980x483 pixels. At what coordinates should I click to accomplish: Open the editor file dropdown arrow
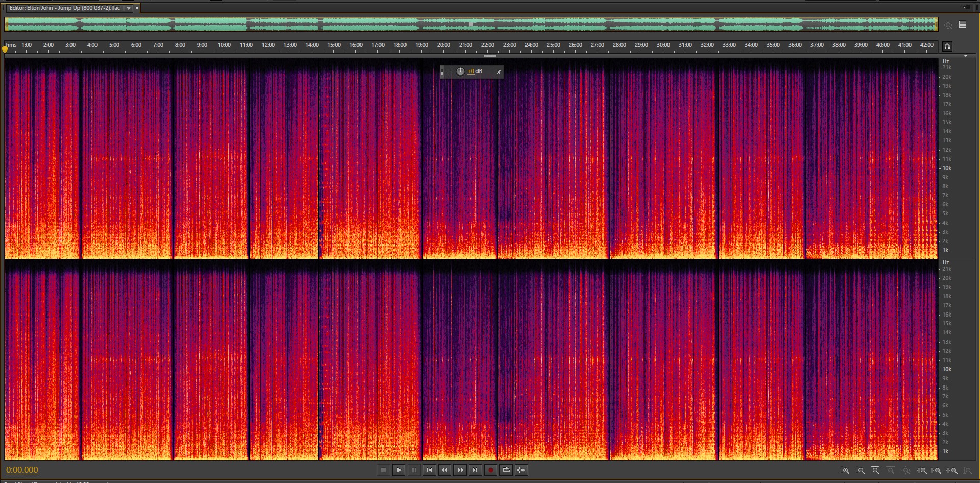point(129,8)
